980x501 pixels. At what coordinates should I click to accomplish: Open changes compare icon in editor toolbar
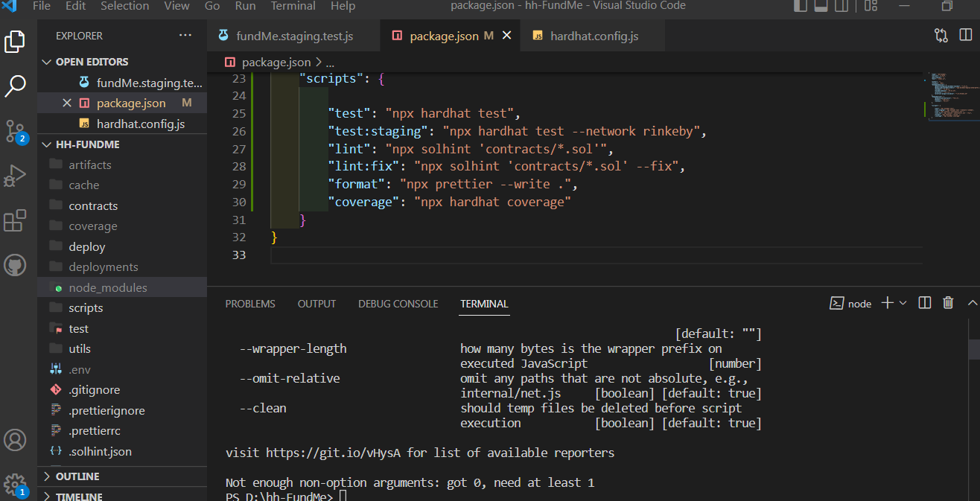[x=941, y=35]
